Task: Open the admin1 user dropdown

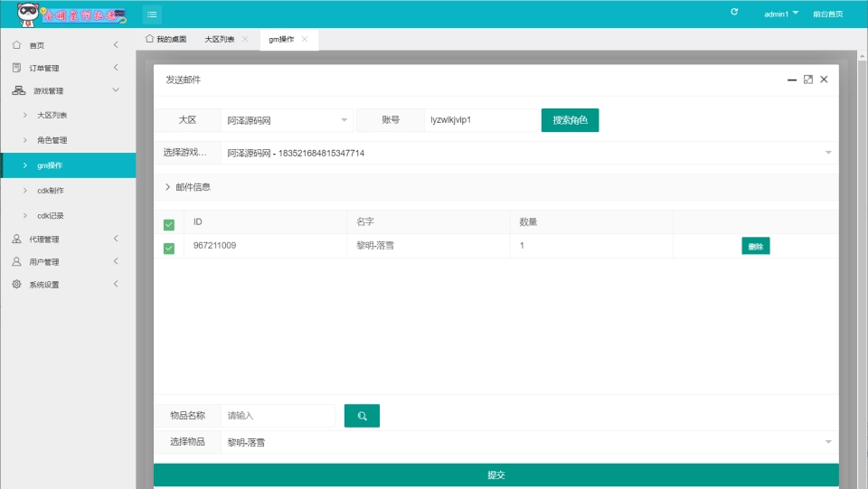Action: click(x=781, y=14)
